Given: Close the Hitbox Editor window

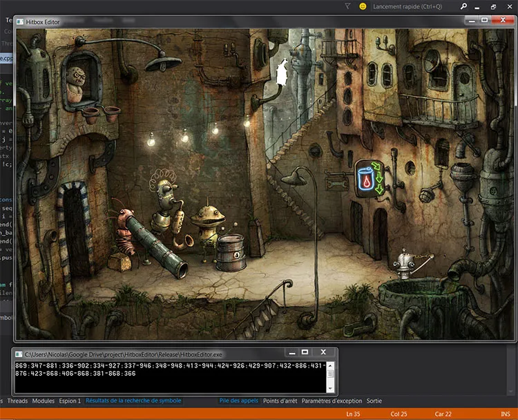Looking at the screenshot, I should tap(503, 20).
